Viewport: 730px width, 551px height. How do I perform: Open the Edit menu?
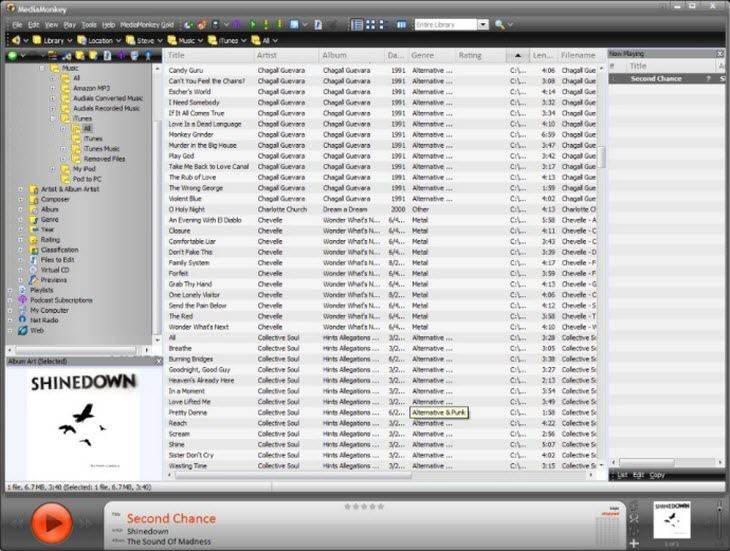pyautogui.click(x=34, y=25)
